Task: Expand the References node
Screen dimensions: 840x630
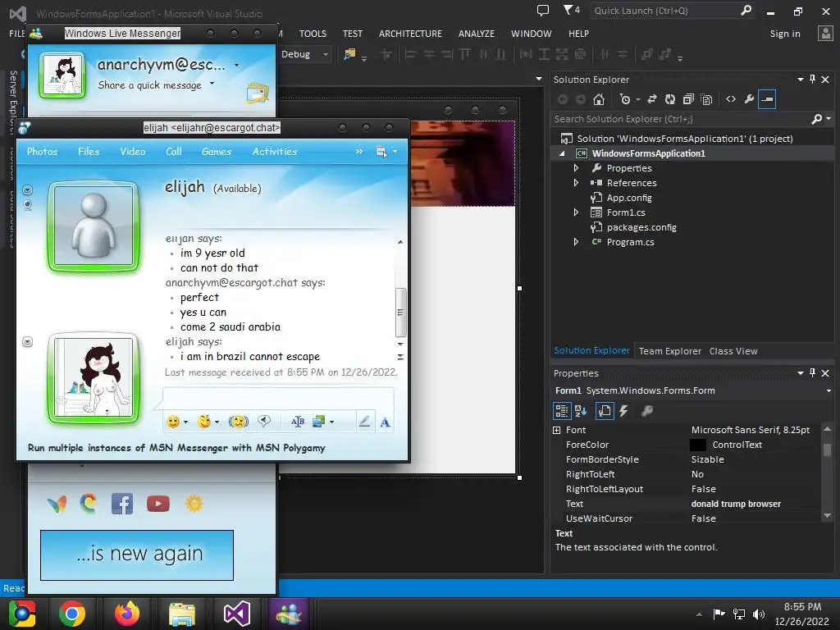Action: [x=577, y=183]
